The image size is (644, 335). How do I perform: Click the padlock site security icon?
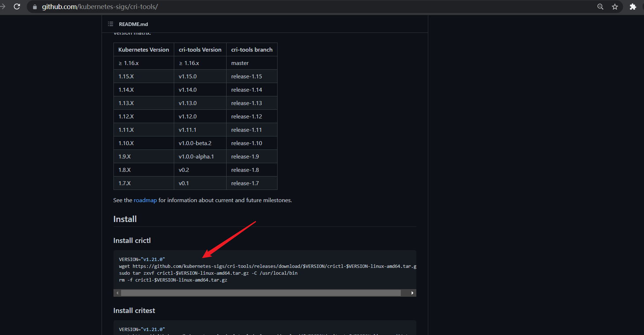pyautogui.click(x=35, y=7)
